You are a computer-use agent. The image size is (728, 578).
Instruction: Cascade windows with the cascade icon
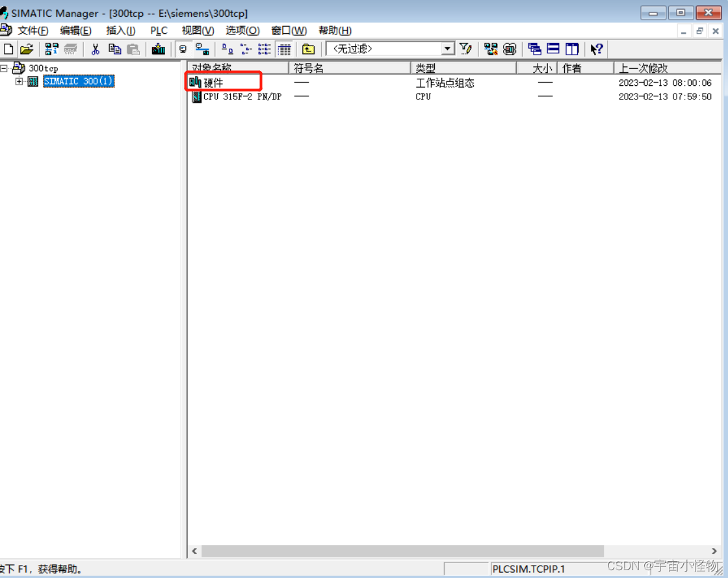pyautogui.click(x=534, y=49)
